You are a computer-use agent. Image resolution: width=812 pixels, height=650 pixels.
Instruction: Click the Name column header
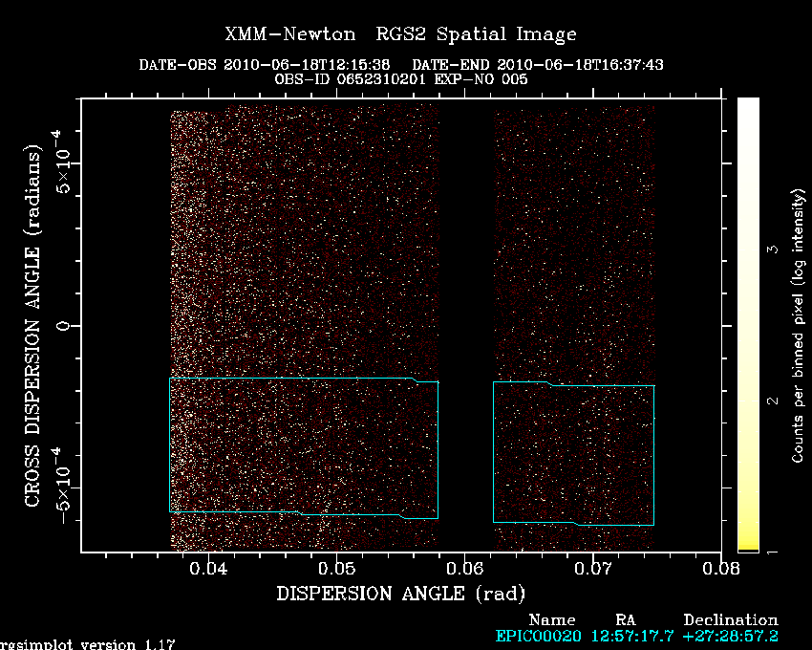pyautogui.click(x=551, y=620)
